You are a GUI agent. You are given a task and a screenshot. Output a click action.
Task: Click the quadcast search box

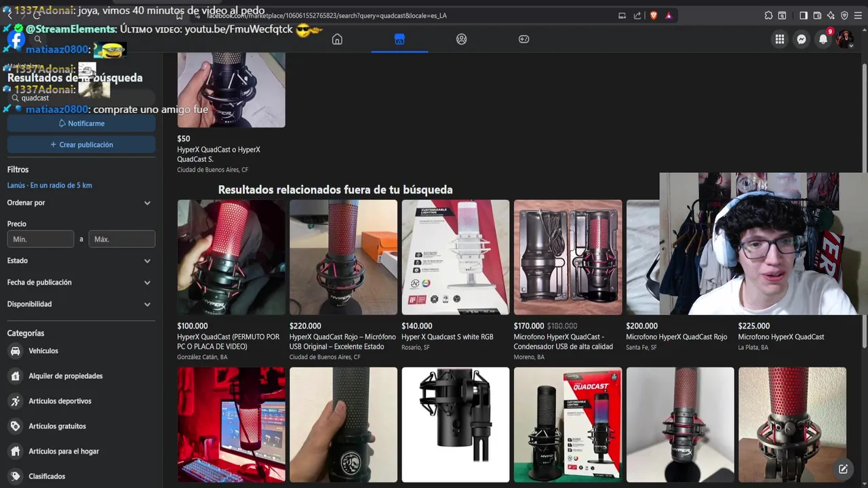click(81, 98)
